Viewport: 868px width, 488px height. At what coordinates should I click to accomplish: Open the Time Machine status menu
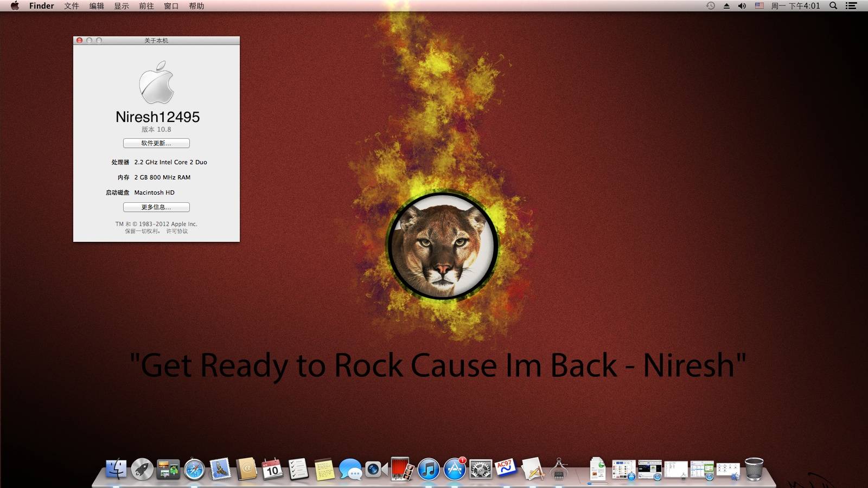(710, 6)
